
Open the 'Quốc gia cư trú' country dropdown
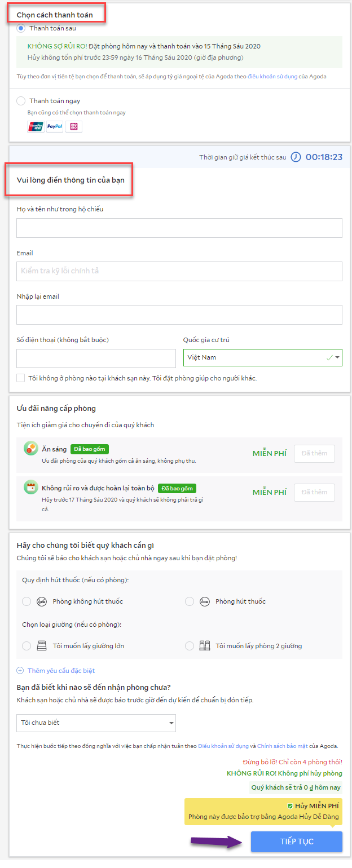[x=262, y=357]
